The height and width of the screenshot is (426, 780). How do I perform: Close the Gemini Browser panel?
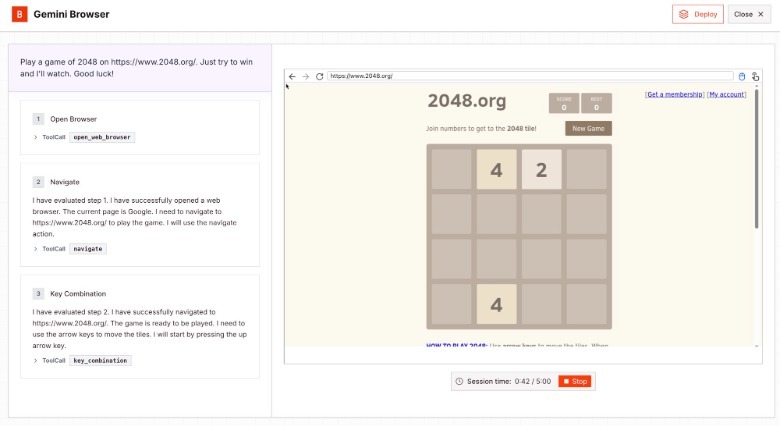pyautogui.click(x=749, y=14)
